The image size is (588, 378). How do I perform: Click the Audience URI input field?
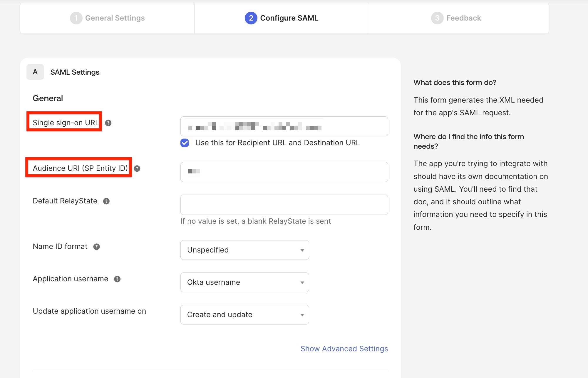coord(284,172)
